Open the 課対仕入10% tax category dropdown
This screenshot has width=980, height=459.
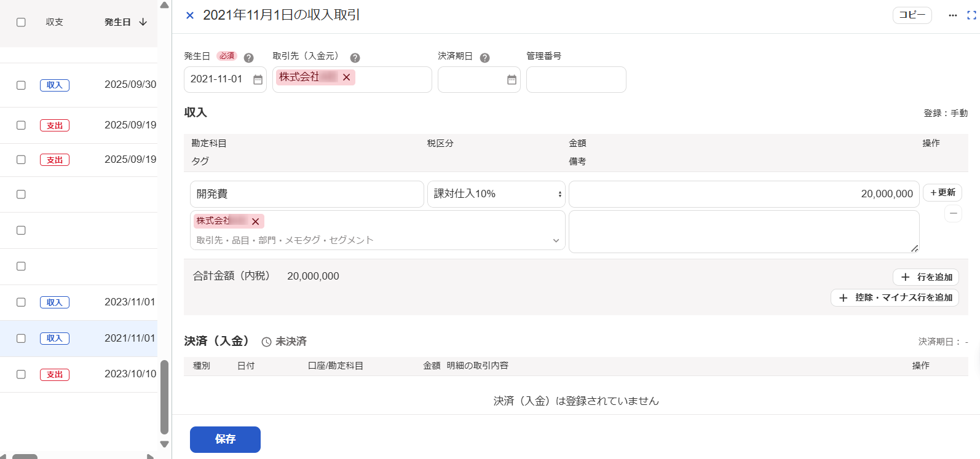pos(496,194)
